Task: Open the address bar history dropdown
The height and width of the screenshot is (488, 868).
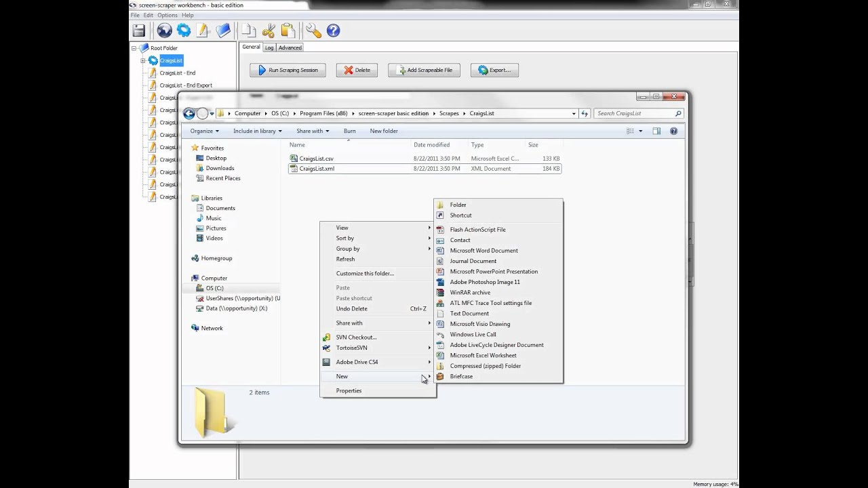Action: pos(574,114)
